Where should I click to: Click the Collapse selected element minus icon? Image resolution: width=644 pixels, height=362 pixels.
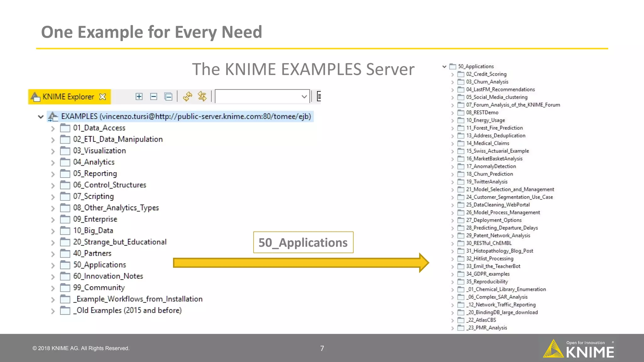[x=153, y=96]
